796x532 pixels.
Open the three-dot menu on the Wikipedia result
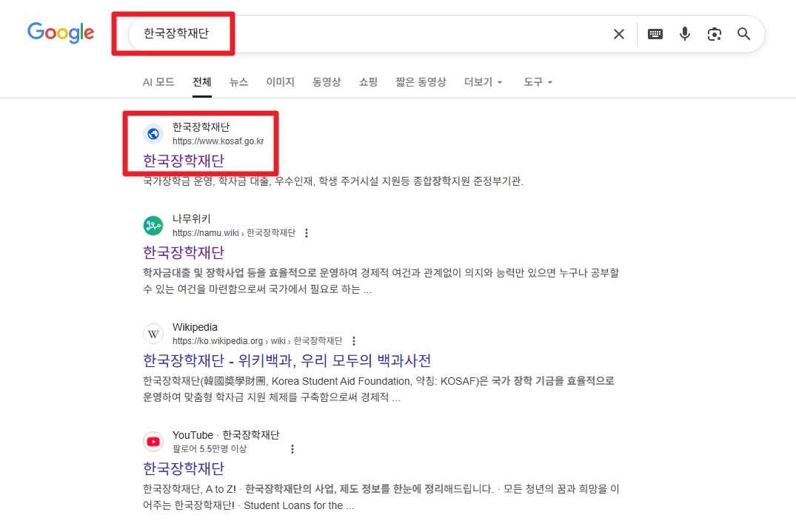pos(354,341)
